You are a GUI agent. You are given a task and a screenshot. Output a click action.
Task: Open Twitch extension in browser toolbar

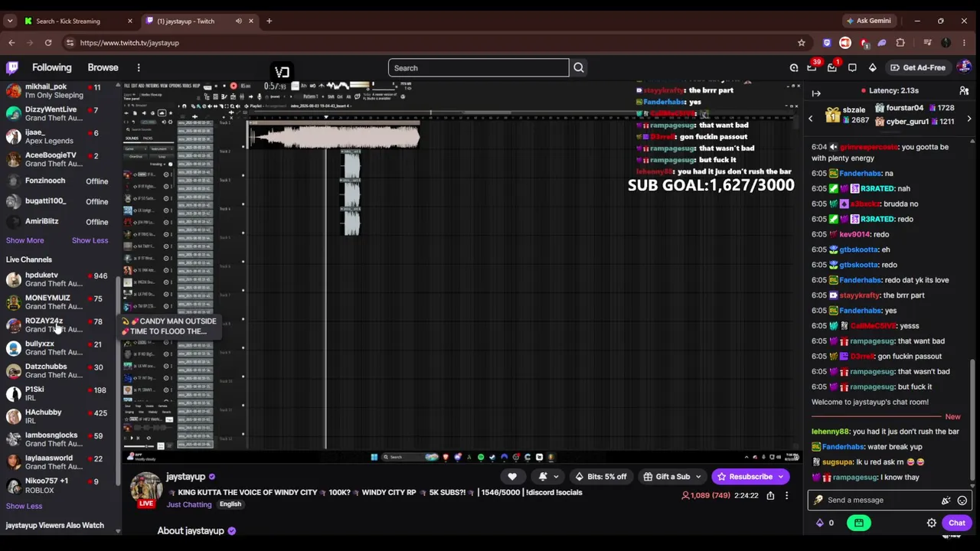click(827, 43)
